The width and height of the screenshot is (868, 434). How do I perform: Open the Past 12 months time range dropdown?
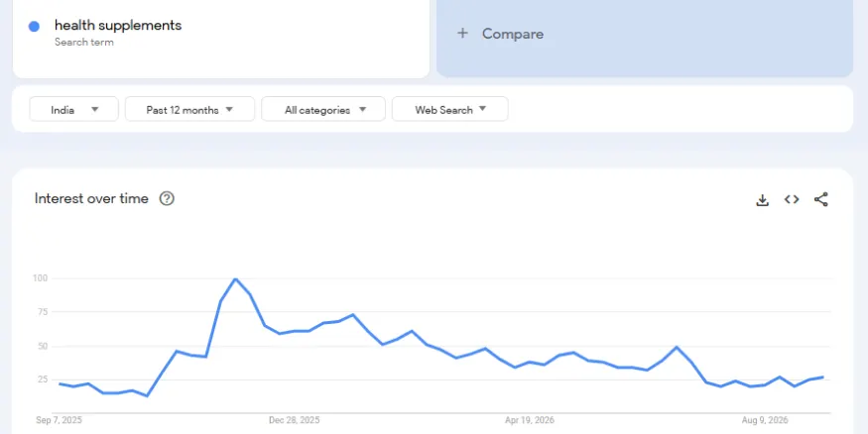click(x=189, y=109)
